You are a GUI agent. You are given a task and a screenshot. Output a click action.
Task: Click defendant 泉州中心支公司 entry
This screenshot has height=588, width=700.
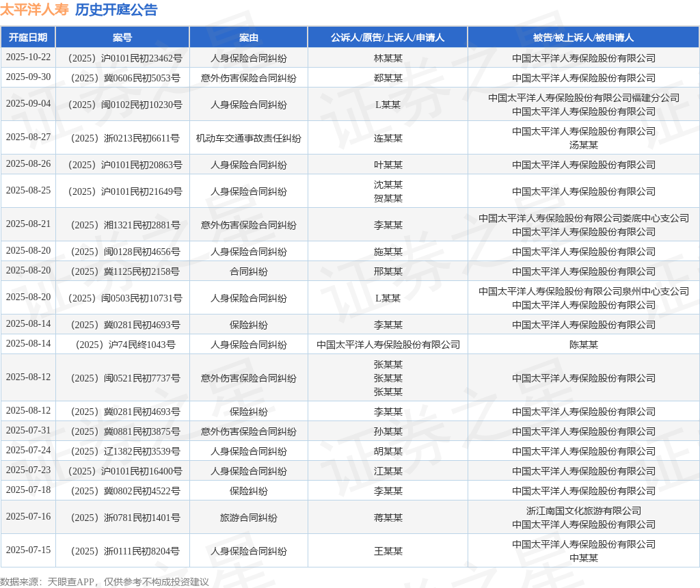[x=584, y=291]
